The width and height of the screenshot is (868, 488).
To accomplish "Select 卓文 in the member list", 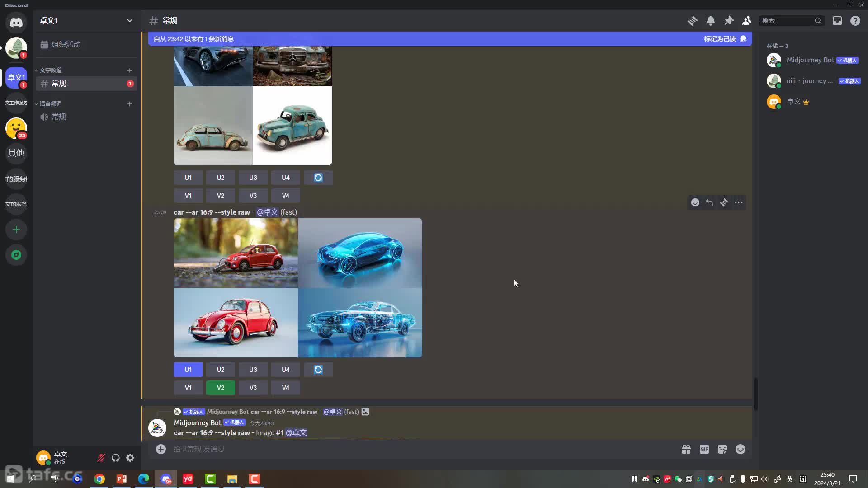I will [814, 102].
